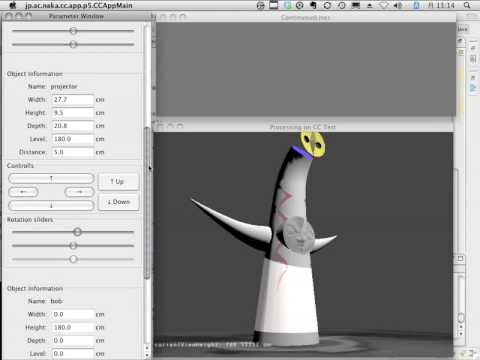Viewport: 480px width, 360px height.
Task: Click the left arrow control button
Action: click(23, 192)
